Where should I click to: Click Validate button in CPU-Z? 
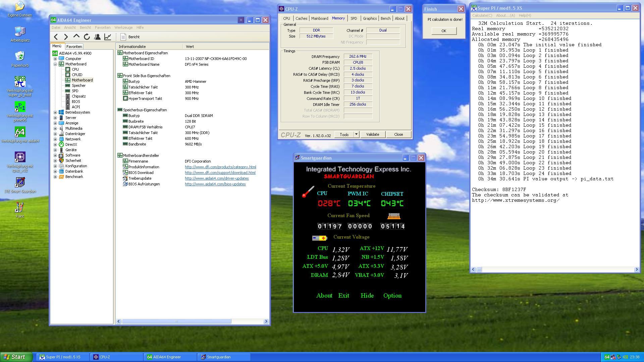click(x=372, y=134)
